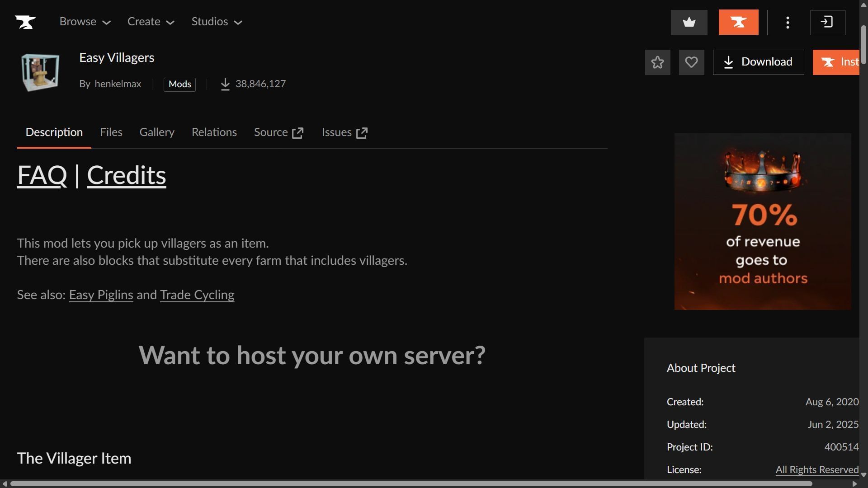Viewport: 868px width, 488px height.
Task: Click the orange CurseForge app button
Action: (x=738, y=22)
